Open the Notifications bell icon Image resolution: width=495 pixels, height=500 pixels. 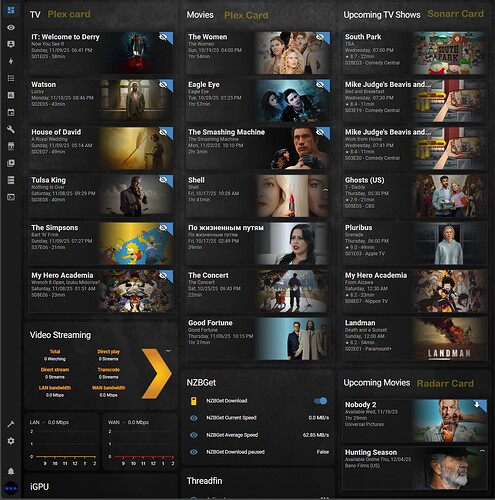(x=11, y=471)
